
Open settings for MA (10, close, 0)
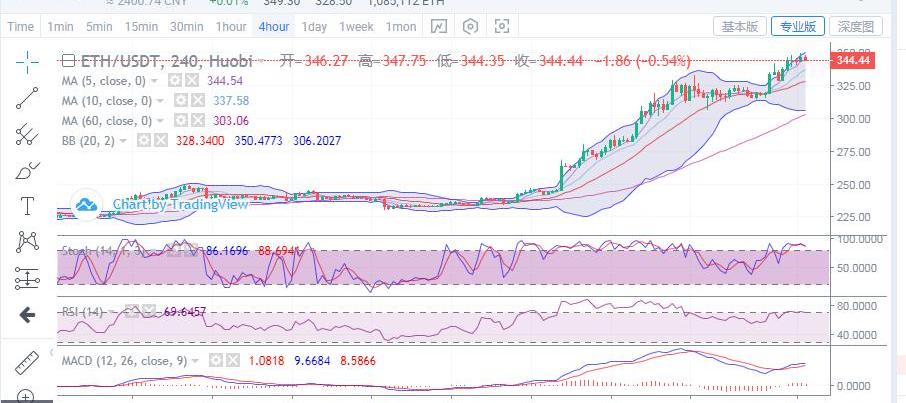[181, 101]
